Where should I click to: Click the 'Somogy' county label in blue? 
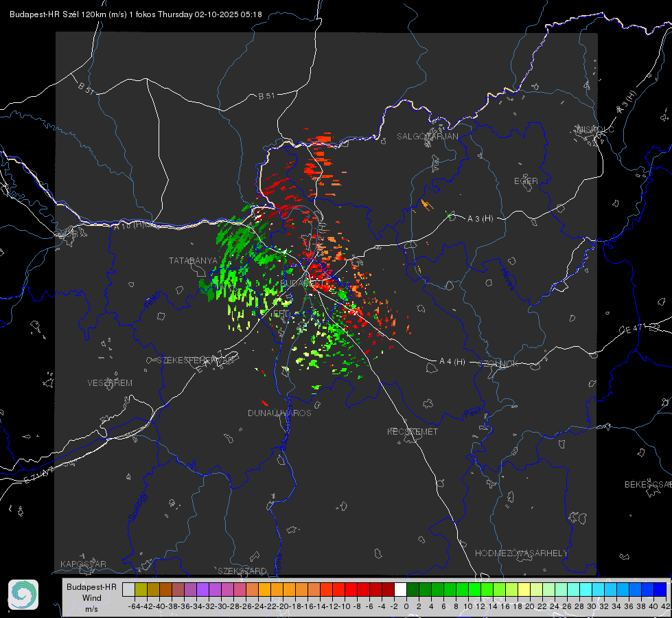[x=137, y=507]
